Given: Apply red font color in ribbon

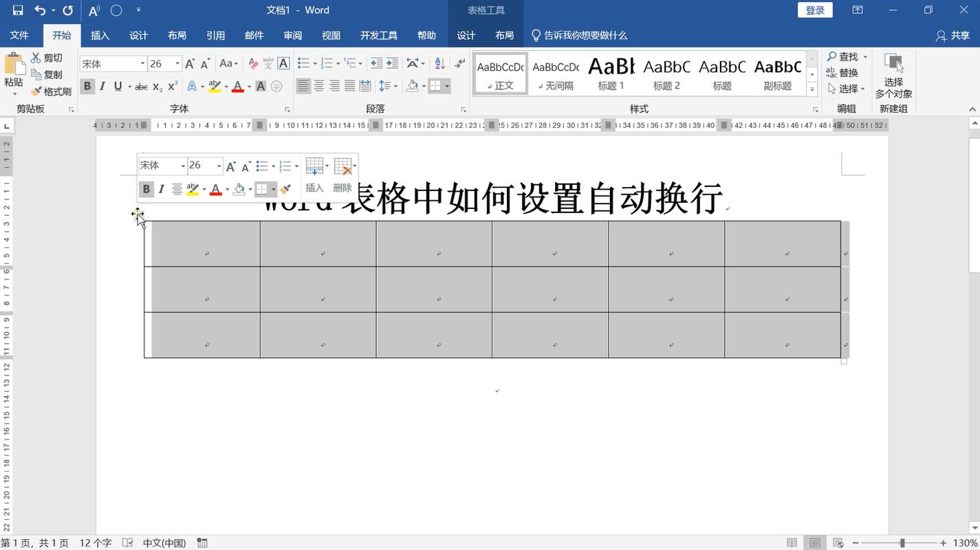Looking at the screenshot, I should coord(237,86).
